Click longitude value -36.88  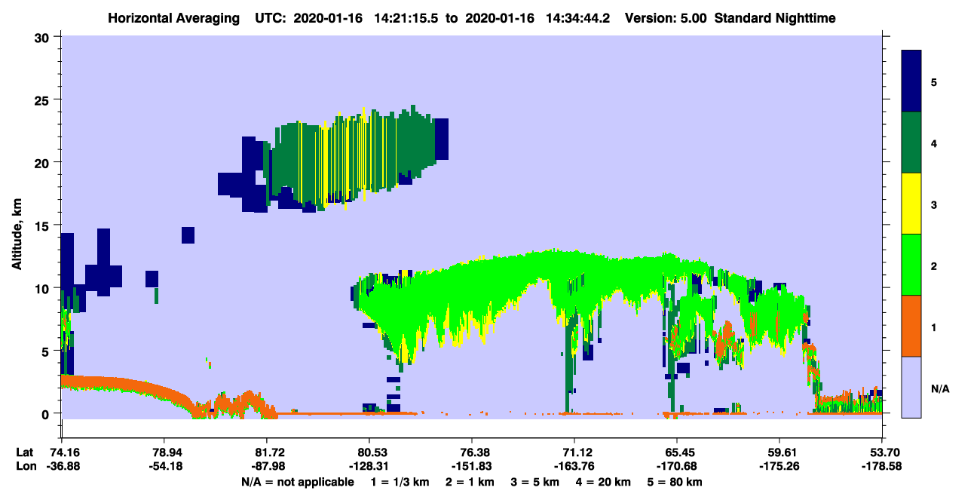[62, 467]
